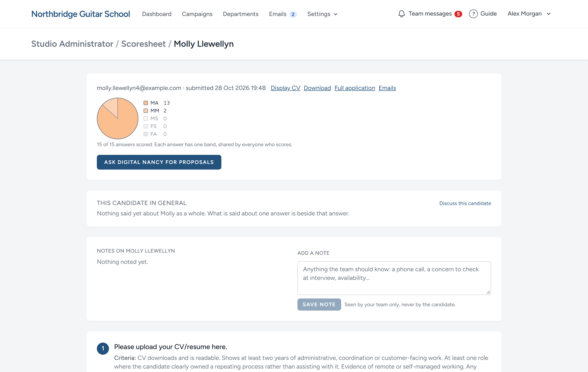This screenshot has width=588, height=372.
Task: Click the MA count value 13
Action: point(166,103)
